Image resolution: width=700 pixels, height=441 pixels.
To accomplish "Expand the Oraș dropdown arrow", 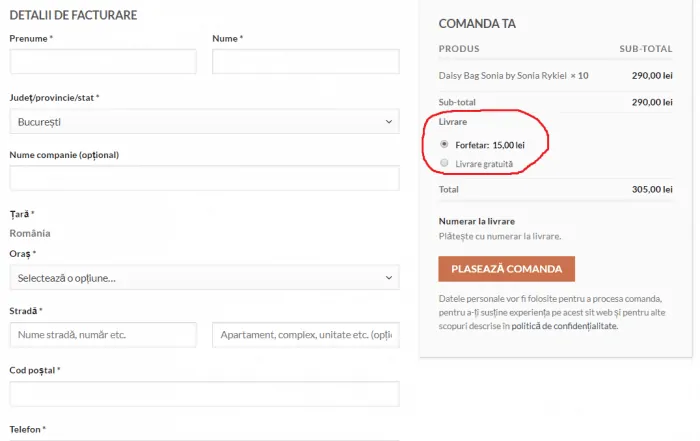I will click(x=389, y=278).
